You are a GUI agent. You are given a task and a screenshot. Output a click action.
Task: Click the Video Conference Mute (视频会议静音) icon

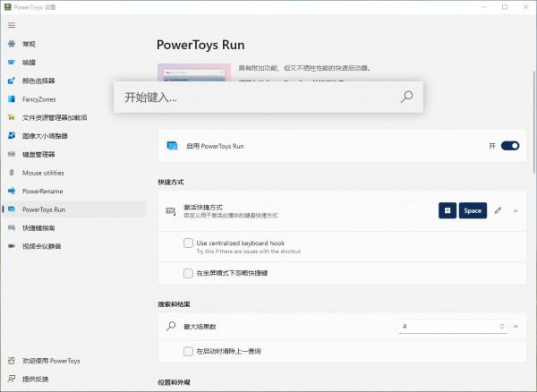12,246
